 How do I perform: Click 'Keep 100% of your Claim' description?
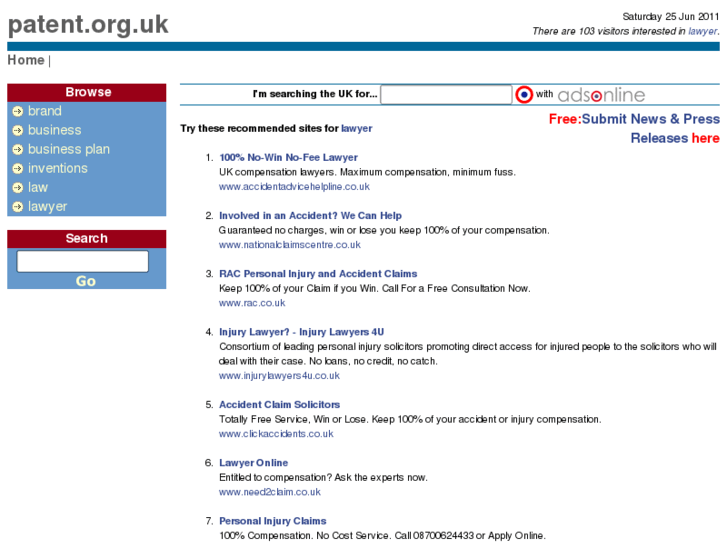[x=375, y=289]
